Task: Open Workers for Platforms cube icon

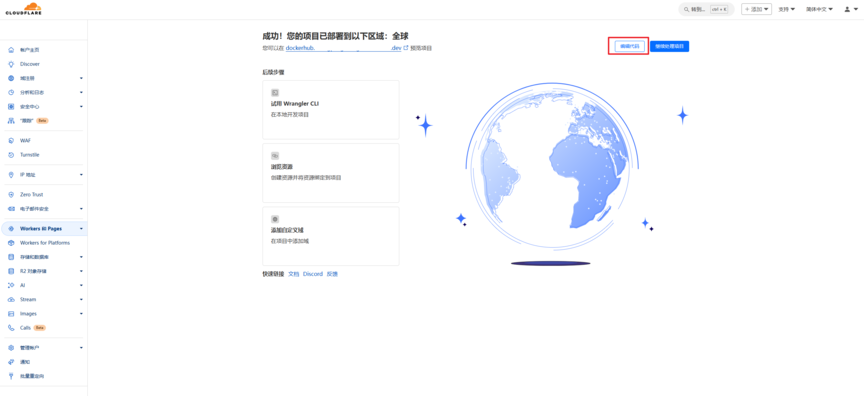Action: pyautogui.click(x=11, y=243)
